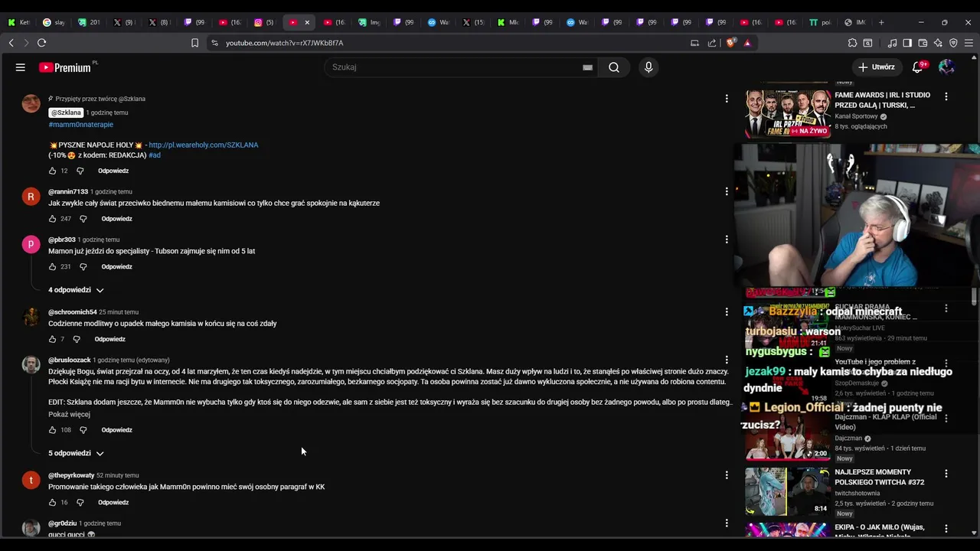This screenshot has width=980, height=551.
Task: Open options menu for @rannin7133 comment
Action: click(727, 191)
